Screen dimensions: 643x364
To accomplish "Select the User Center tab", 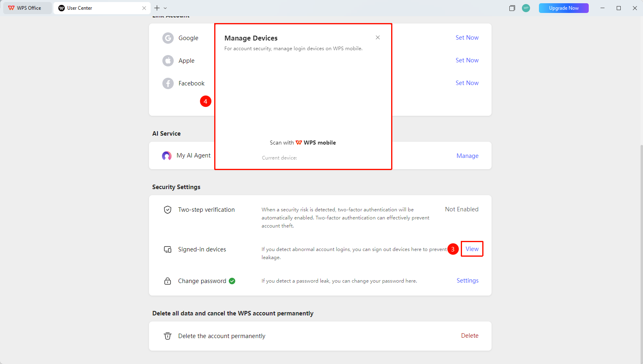I will coord(102,8).
